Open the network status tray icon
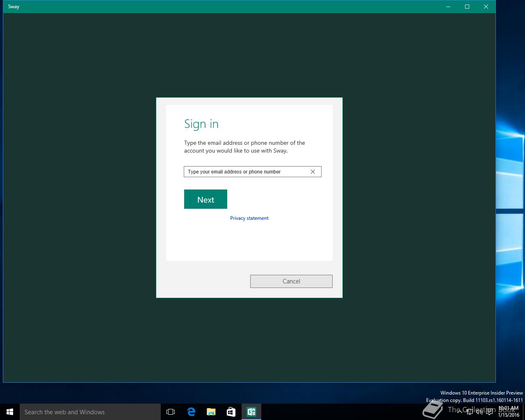The height and width of the screenshot is (420, 525). pos(470,412)
